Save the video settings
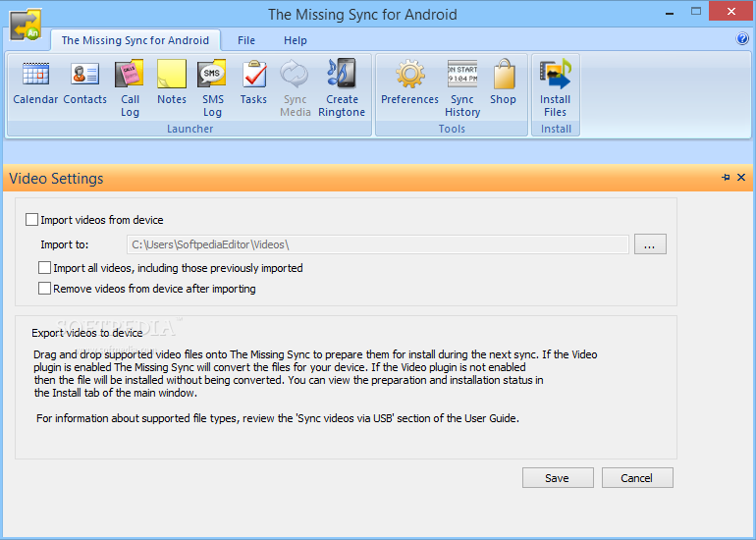 coord(558,478)
